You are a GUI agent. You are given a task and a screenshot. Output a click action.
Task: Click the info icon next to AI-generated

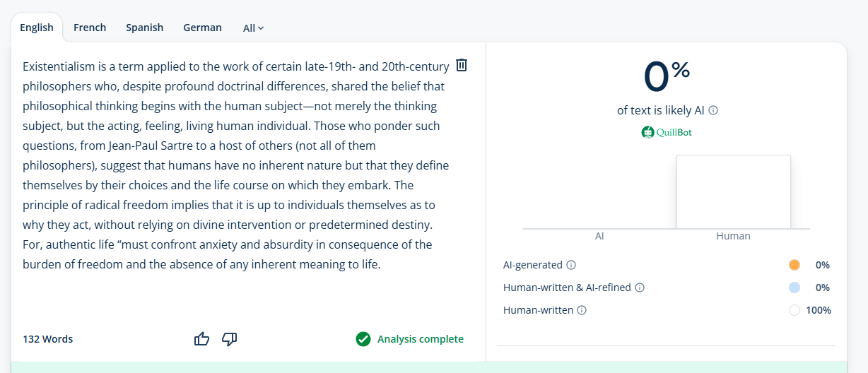[x=571, y=265]
